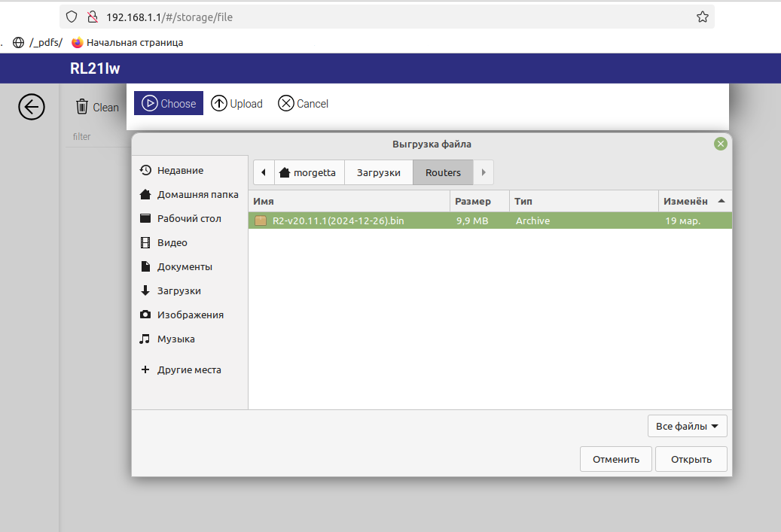Click the Upload button
This screenshot has width=781, height=532.
tap(237, 104)
